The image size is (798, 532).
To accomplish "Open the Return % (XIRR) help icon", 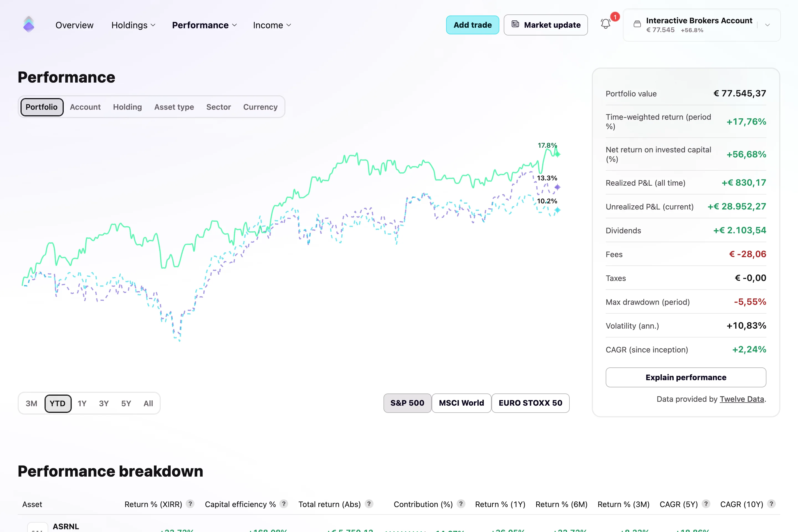I will pyautogui.click(x=190, y=504).
